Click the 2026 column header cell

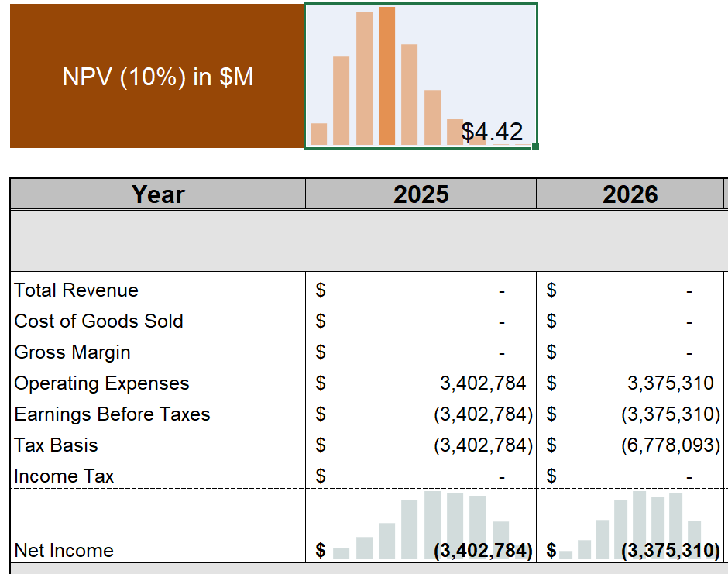coord(630,194)
